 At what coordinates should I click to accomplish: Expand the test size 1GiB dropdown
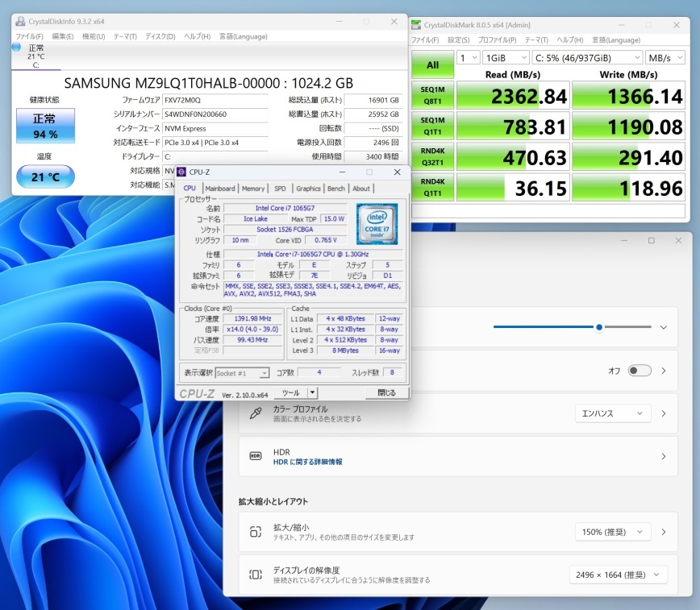click(x=505, y=57)
